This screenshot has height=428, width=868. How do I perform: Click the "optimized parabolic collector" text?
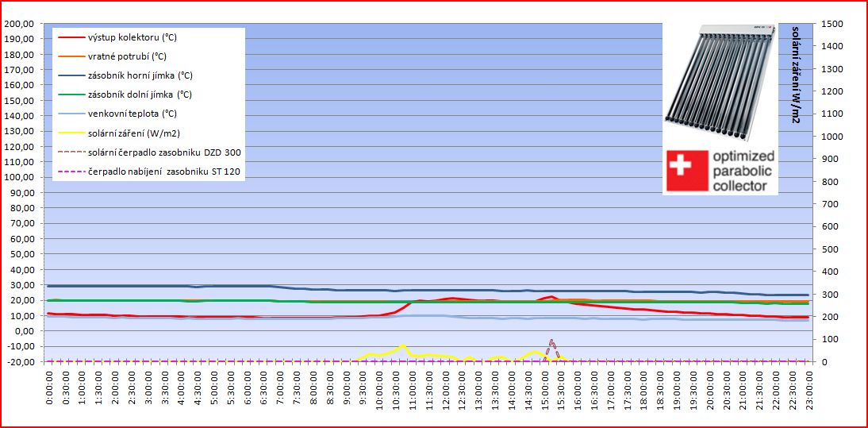743,171
